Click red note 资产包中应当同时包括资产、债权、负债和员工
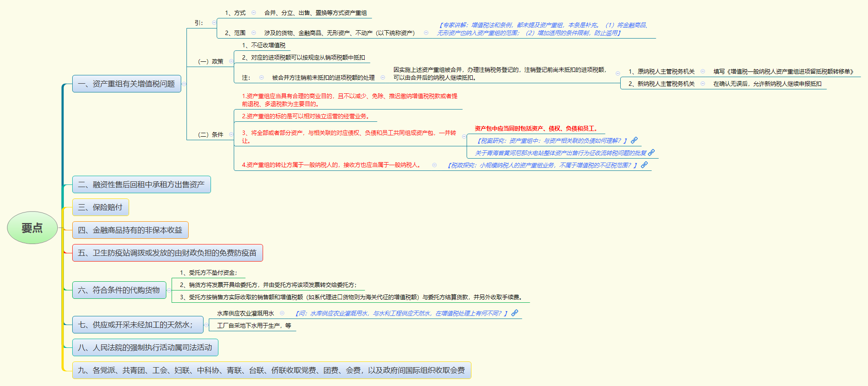The image size is (868, 386). [x=537, y=128]
